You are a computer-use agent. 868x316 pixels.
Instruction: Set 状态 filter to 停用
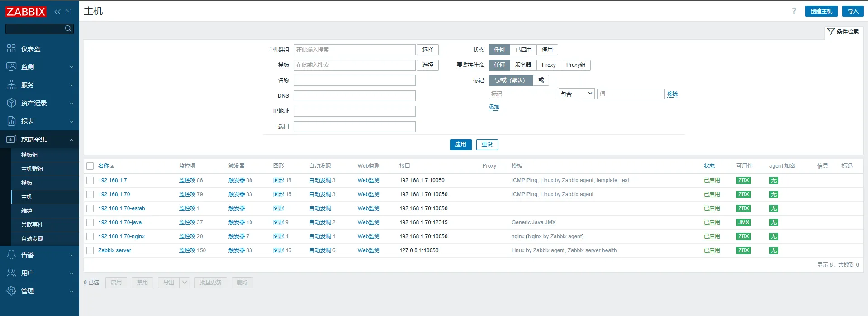[547, 50]
